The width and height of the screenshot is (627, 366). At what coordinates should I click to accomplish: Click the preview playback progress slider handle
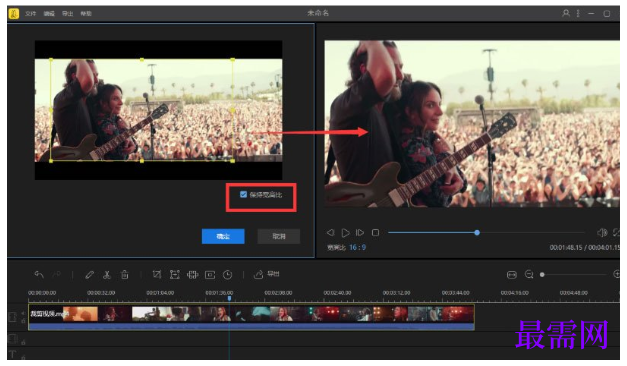pos(477,232)
